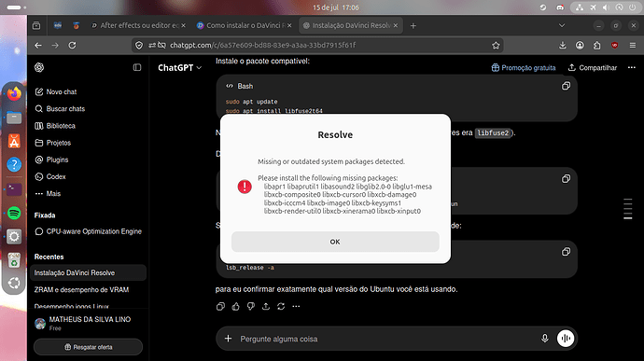The height and width of the screenshot is (361, 644).
Task: Click Promoção gratuita link
Action: [524, 68]
